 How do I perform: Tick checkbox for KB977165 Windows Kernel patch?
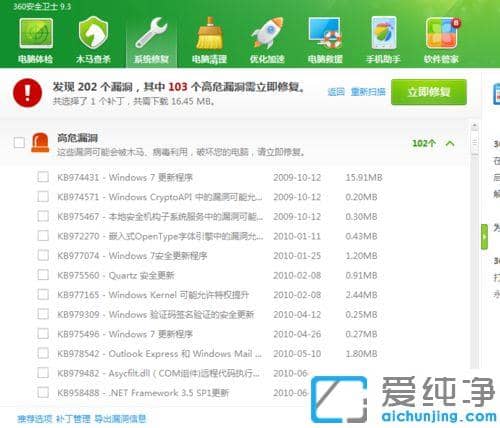coord(43,294)
